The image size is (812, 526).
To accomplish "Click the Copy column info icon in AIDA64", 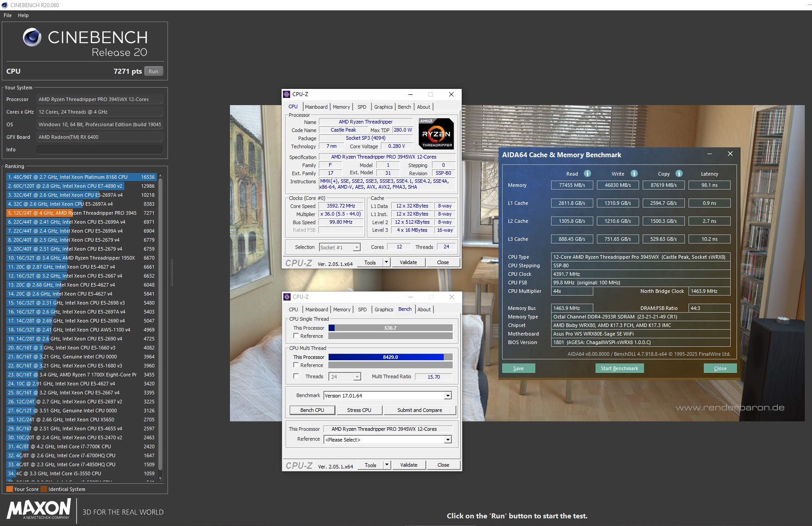I will pos(679,173).
